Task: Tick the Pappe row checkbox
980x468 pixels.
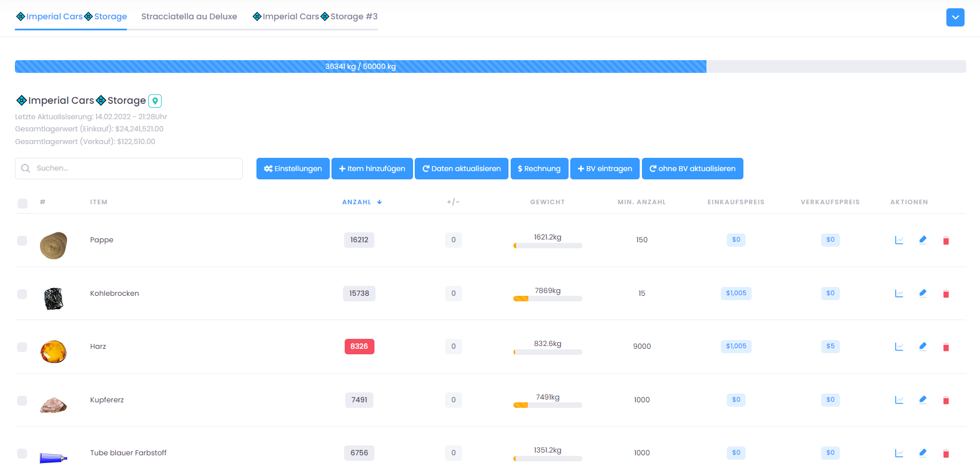Action: point(22,241)
